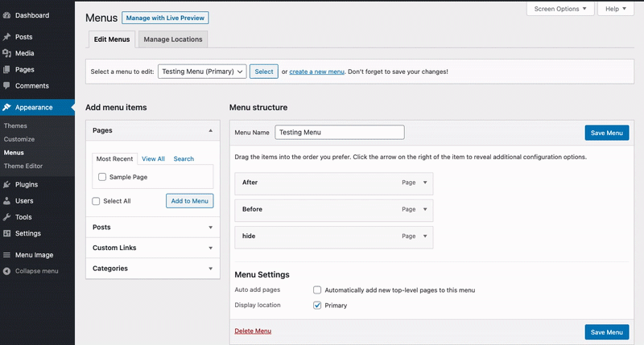Expand the After menu item options
This screenshot has width=644, height=345.
425,183
